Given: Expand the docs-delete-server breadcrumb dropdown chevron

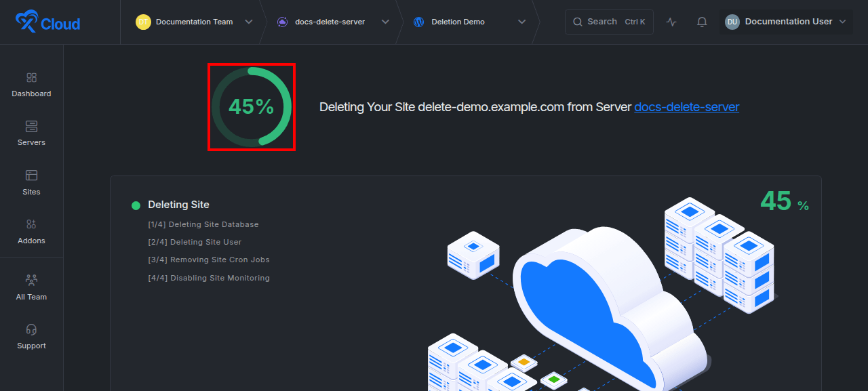Looking at the screenshot, I should [385, 22].
